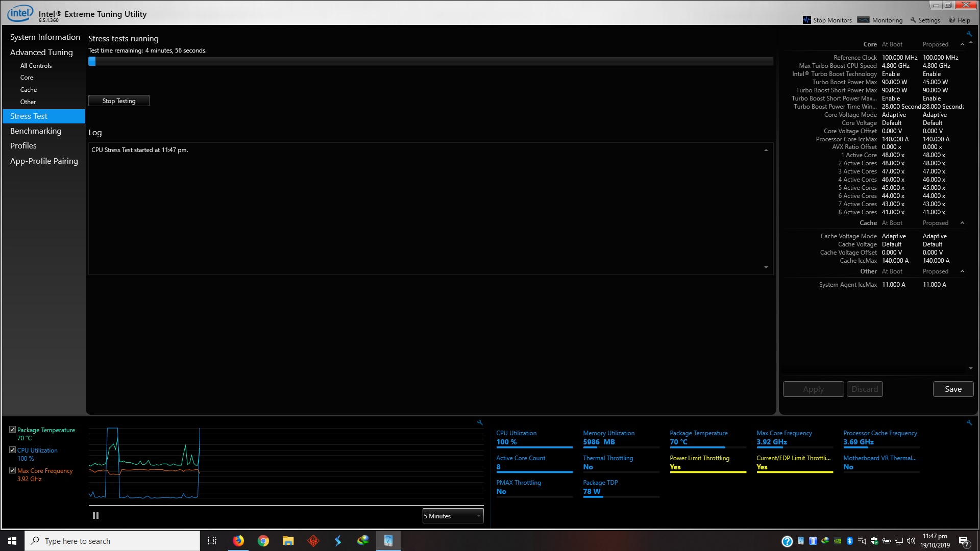980x551 pixels.
Task: Select Other under Advanced Tuning
Action: coord(28,102)
